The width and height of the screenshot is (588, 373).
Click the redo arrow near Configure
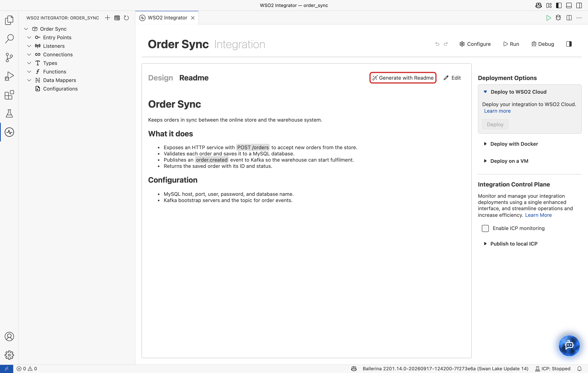pos(446,44)
